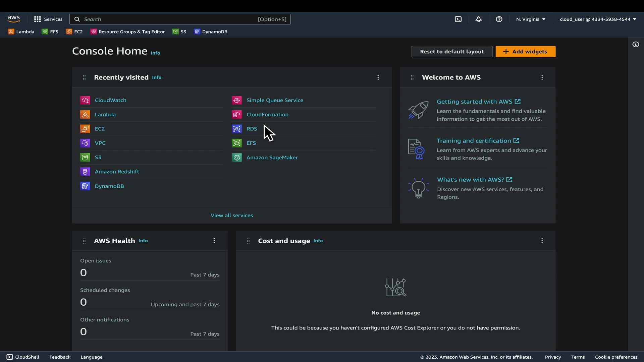Open Cost and usage widget options menu
The height and width of the screenshot is (362, 644).
[x=542, y=241]
